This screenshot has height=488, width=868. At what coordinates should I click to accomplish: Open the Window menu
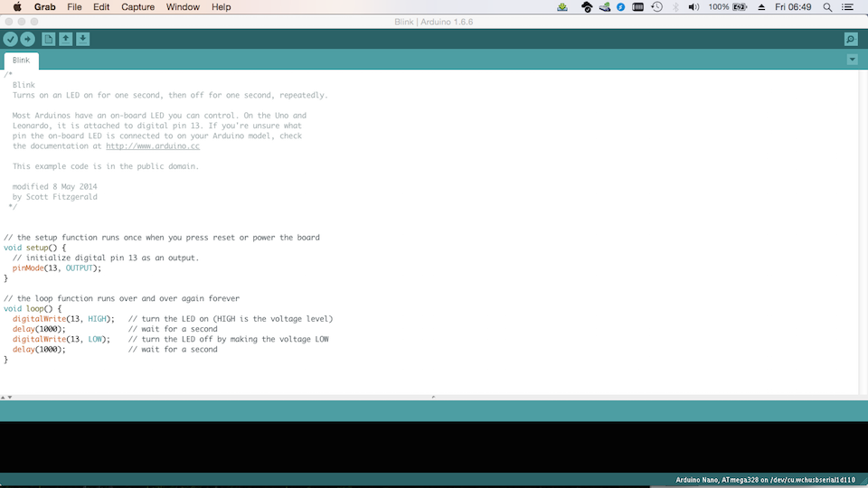[183, 7]
